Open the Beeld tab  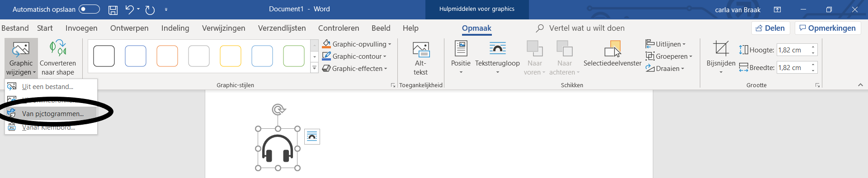tap(381, 28)
